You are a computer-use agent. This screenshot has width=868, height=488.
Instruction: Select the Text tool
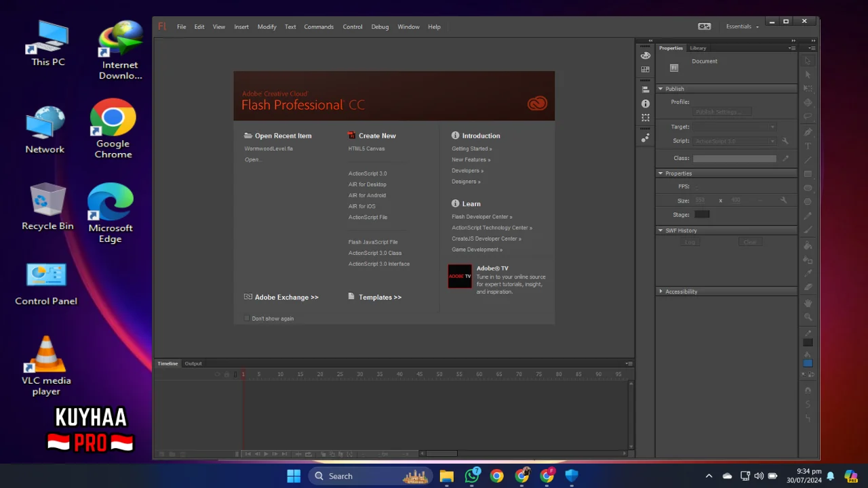coord(808,146)
